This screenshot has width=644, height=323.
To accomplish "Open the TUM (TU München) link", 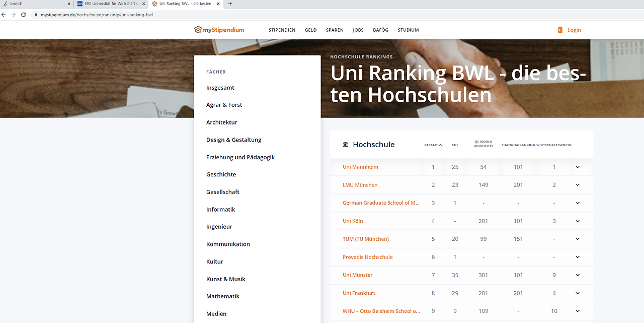I will pos(366,239).
